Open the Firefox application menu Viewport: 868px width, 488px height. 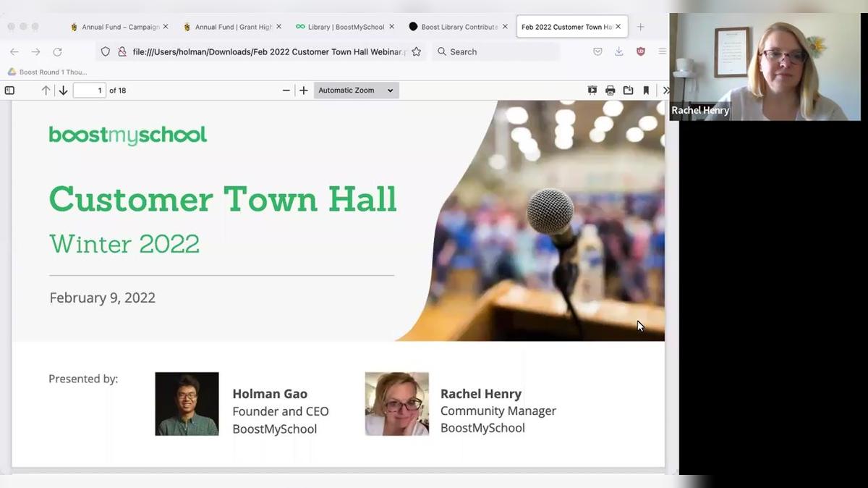(663, 51)
